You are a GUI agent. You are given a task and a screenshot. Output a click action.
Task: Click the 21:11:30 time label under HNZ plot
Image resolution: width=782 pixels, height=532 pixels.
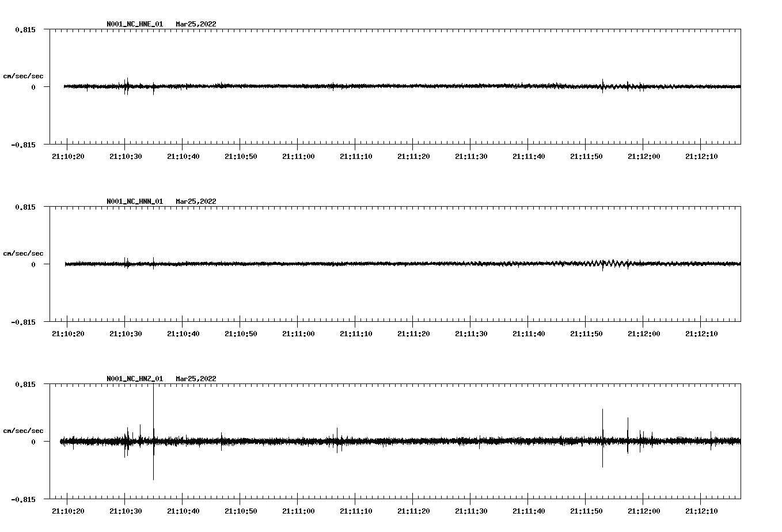(x=471, y=511)
